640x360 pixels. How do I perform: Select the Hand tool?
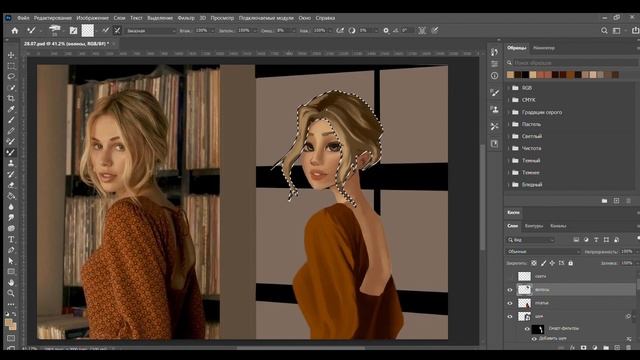(x=11, y=282)
